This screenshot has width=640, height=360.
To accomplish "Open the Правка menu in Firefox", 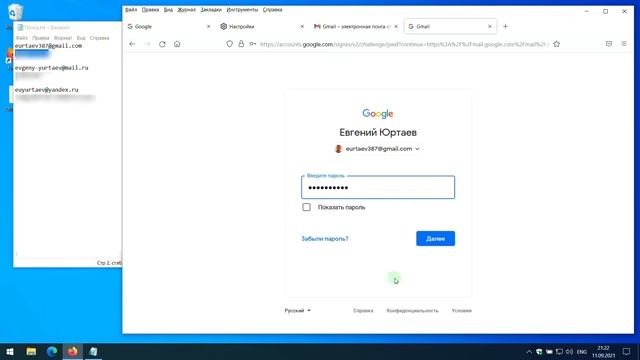I will pos(150,10).
